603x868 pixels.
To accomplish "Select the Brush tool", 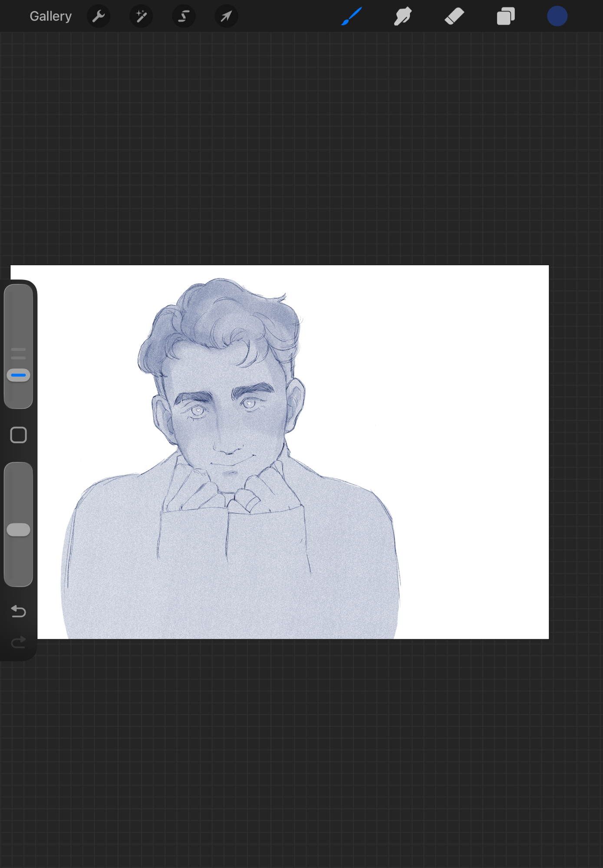I will [352, 16].
